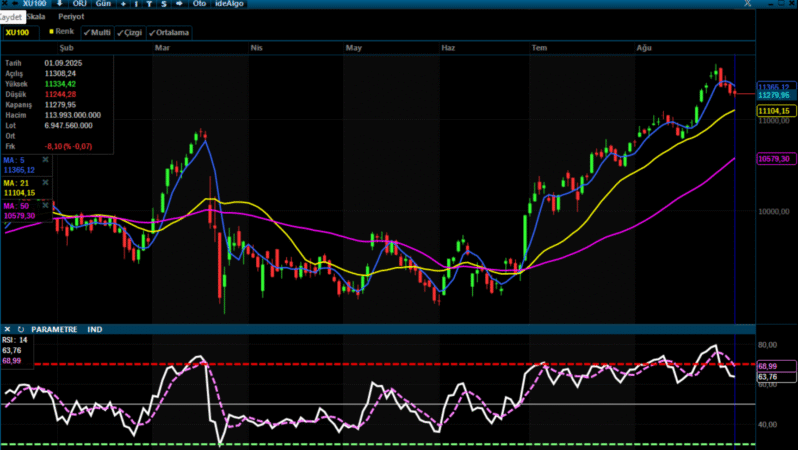
Task: Click the 11104,15 yellow price tag on axis
Action: 776,110
